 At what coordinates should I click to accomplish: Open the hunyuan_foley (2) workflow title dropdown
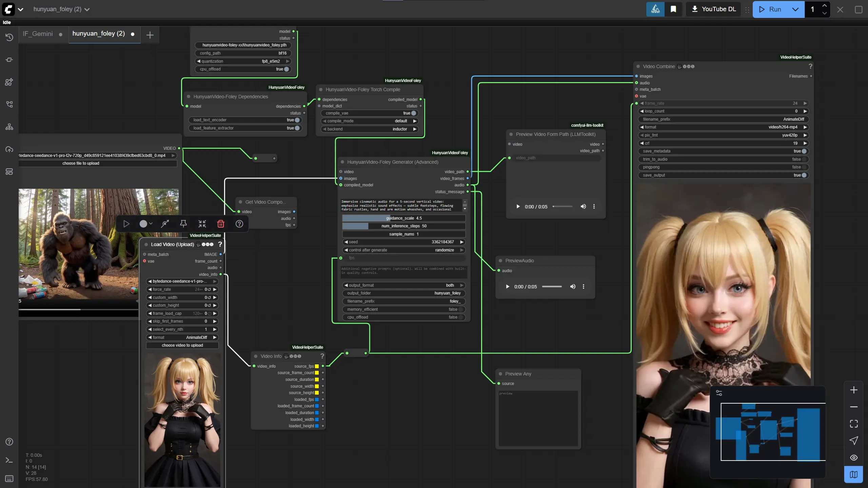(87, 9)
